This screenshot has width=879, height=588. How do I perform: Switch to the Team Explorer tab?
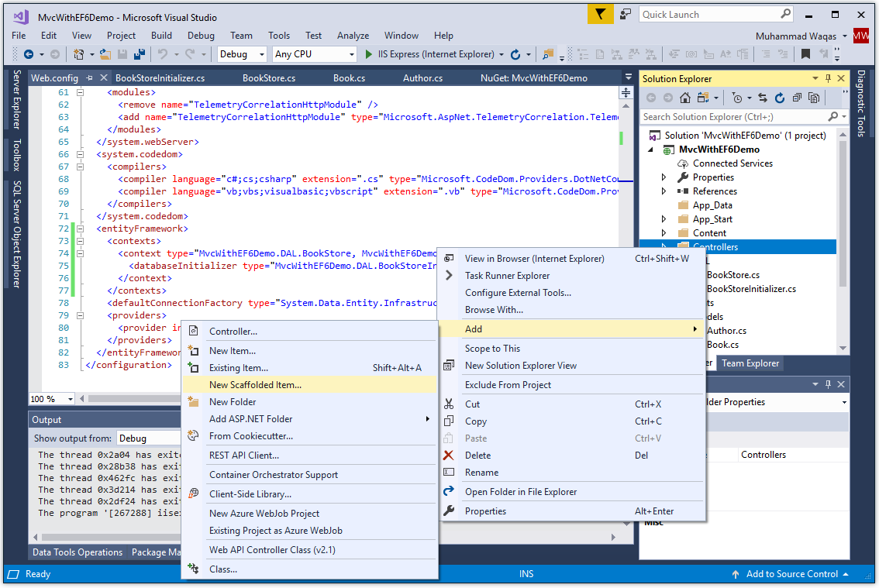[x=750, y=363]
